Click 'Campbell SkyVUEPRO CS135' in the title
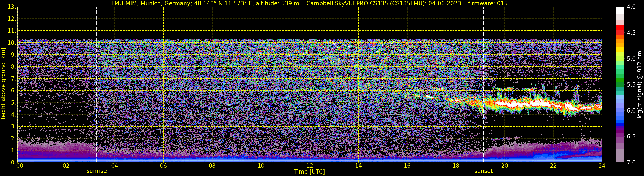This screenshot has height=176, width=644. [x=347, y=3]
